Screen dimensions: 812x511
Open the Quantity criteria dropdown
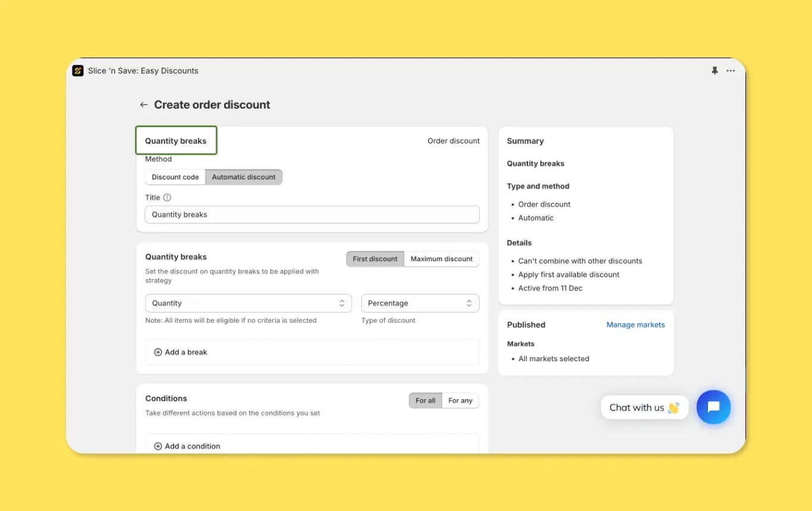pos(248,303)
